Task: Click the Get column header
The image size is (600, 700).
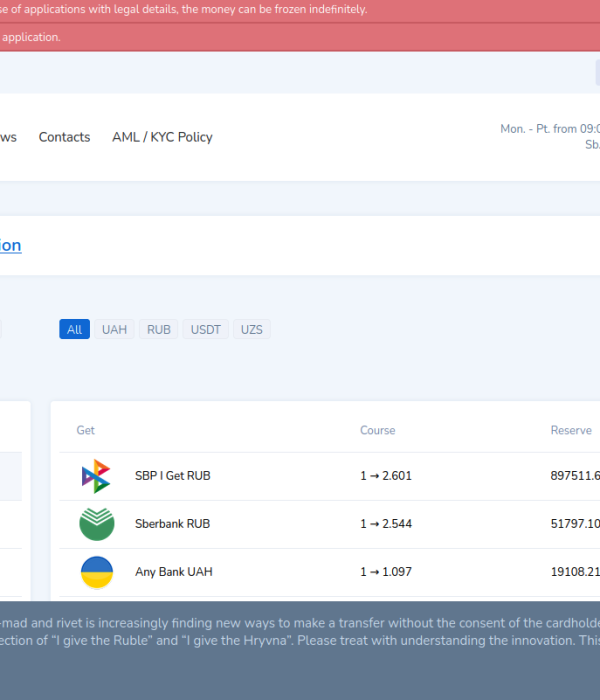Action: (86, 430)
